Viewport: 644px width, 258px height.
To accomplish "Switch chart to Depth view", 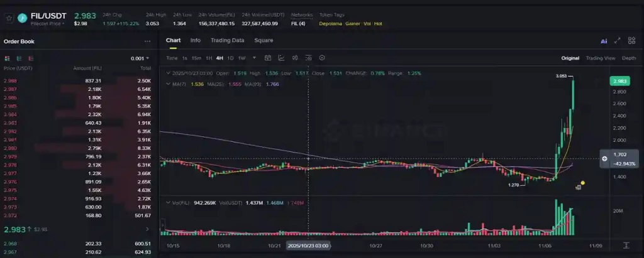I will coord(629,58).
